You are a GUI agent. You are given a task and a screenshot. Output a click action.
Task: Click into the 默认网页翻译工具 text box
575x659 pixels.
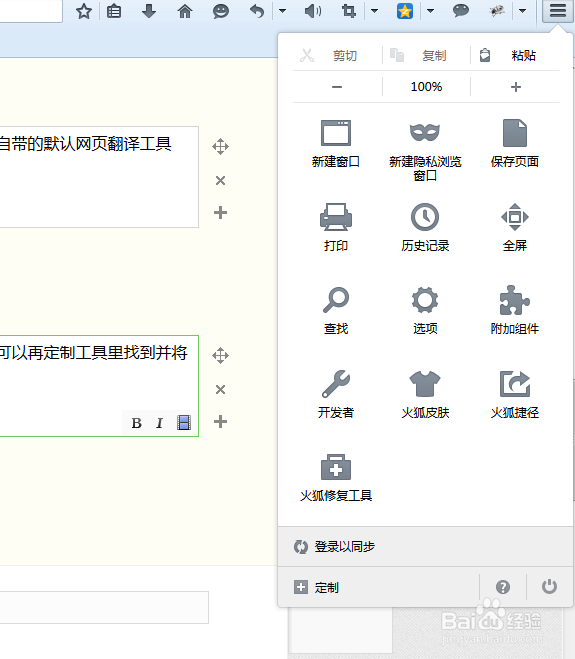pos(99,177)
